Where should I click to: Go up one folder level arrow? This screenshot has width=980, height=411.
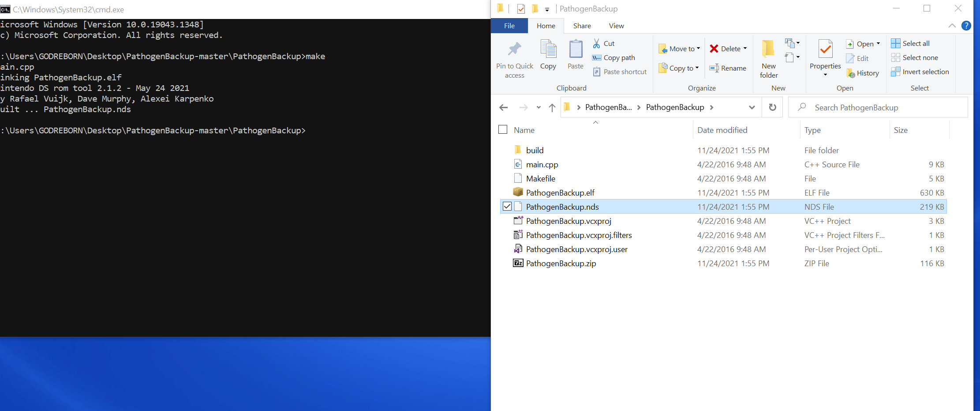pyautogui.click(x=552, y=107)
